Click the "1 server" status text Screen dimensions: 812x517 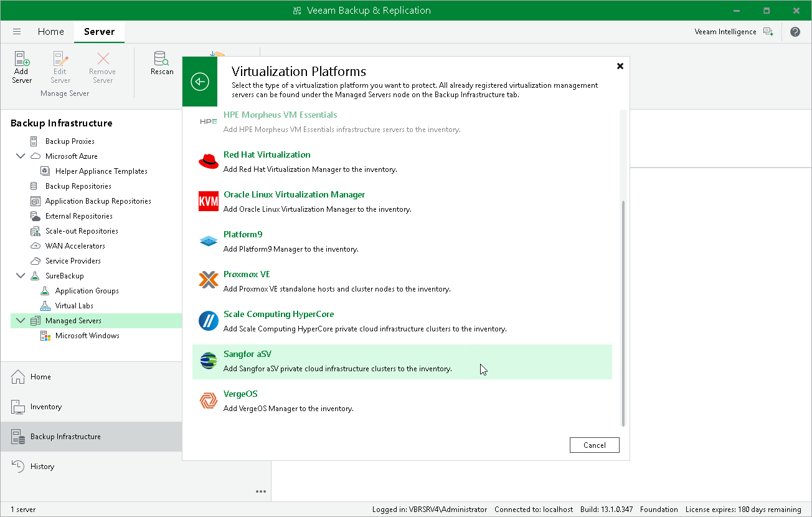(x=23, y=510)
